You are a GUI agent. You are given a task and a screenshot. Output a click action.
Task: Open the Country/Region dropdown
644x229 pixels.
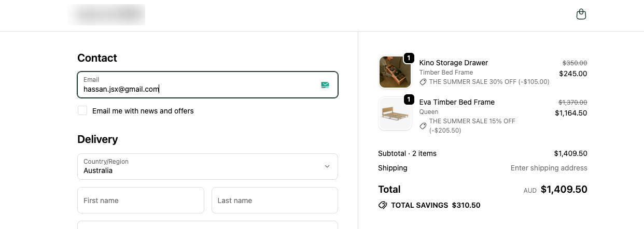[207, 166]
